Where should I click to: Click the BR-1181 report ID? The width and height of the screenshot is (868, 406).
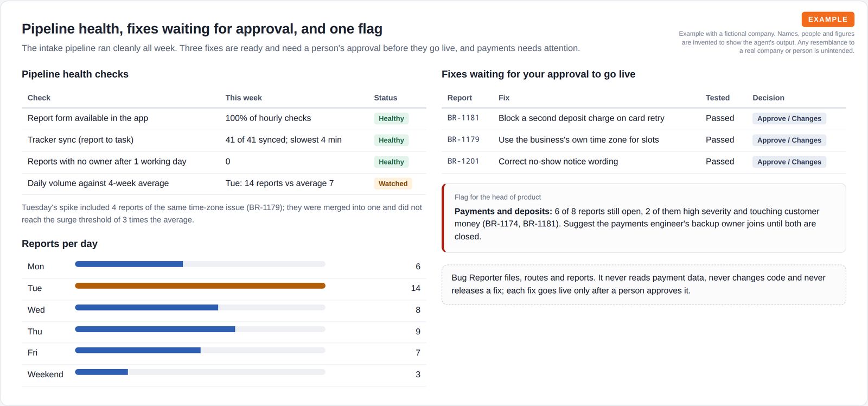pyautogui.click(x=463, y=118)
